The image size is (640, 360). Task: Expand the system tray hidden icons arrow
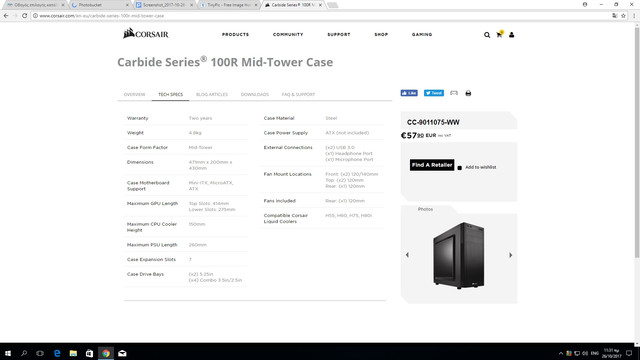coord(561,353)
